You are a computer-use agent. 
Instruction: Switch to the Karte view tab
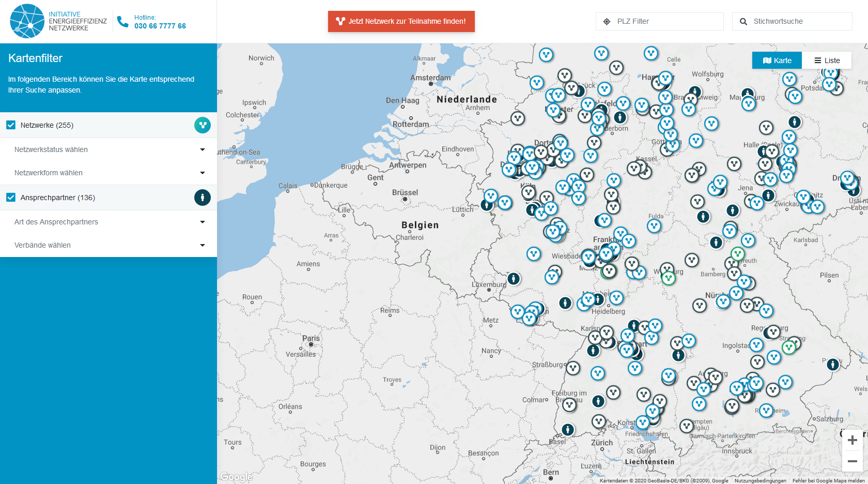click(x=777, y=61)
